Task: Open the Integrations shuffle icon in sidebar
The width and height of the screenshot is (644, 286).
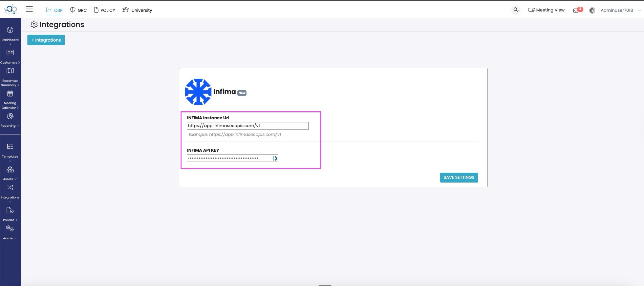Action: point(10,188)
